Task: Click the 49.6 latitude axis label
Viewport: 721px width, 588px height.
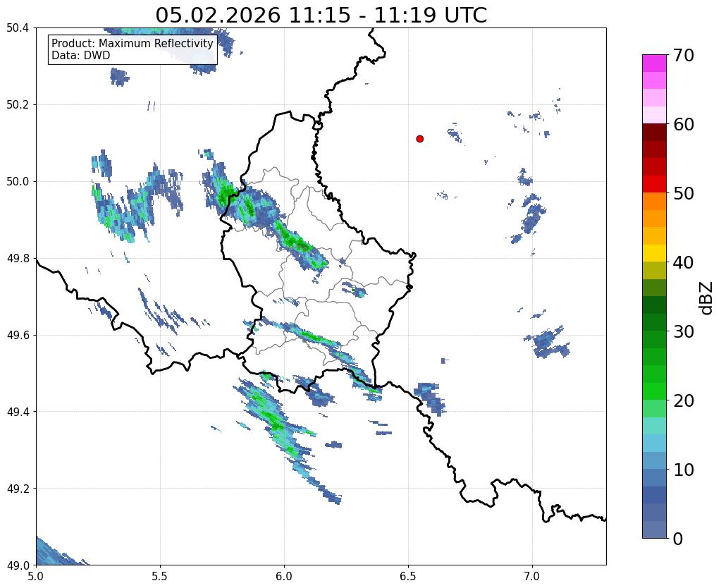Action: (18, 336)
